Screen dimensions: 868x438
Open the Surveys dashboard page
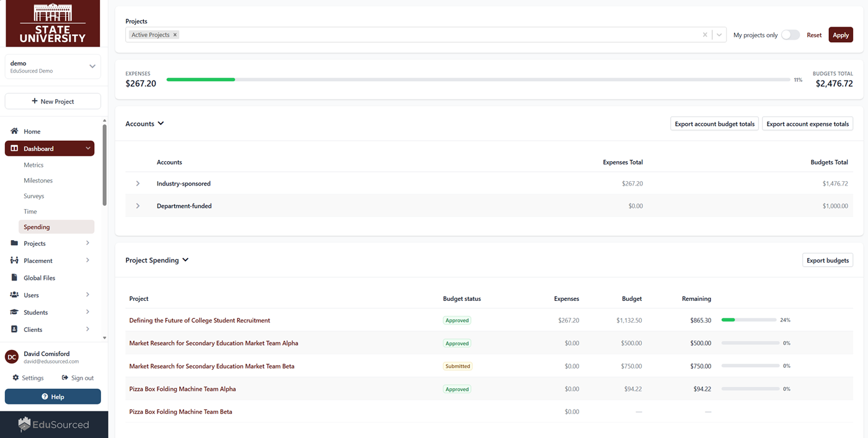point(34,196)
